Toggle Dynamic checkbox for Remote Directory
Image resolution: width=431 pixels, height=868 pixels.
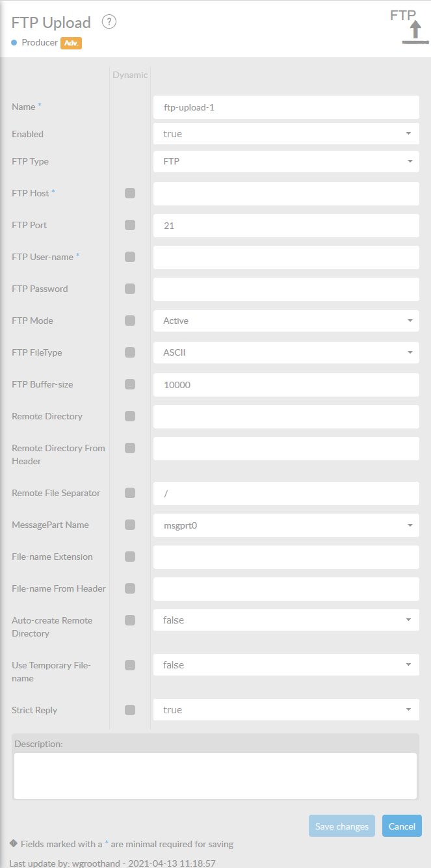tap(130, 416)
